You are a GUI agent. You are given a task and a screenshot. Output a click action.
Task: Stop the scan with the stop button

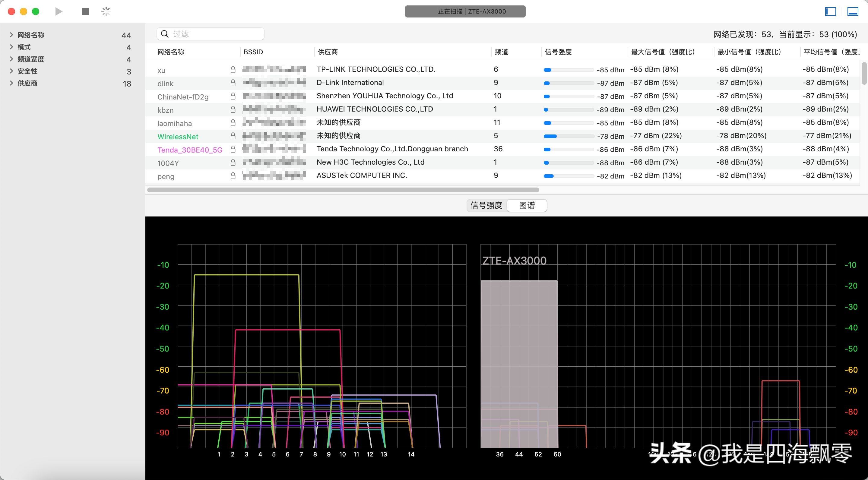(86, 11)
